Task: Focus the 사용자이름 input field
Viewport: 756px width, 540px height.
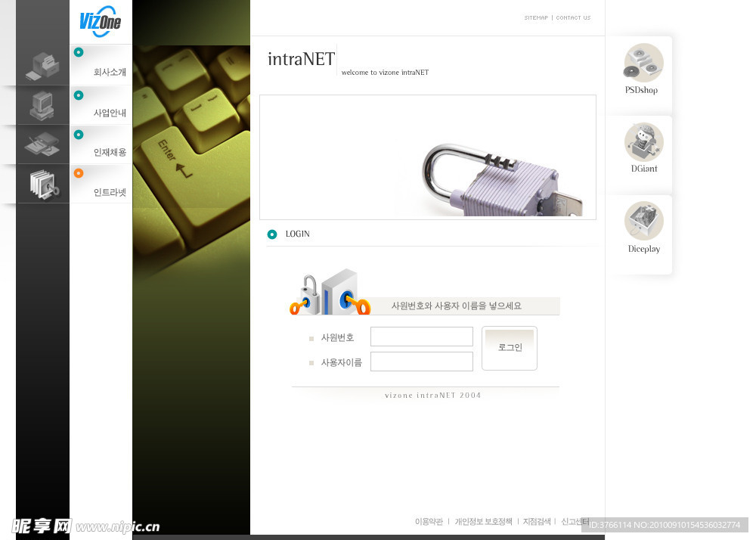Action: coord(421,362)
